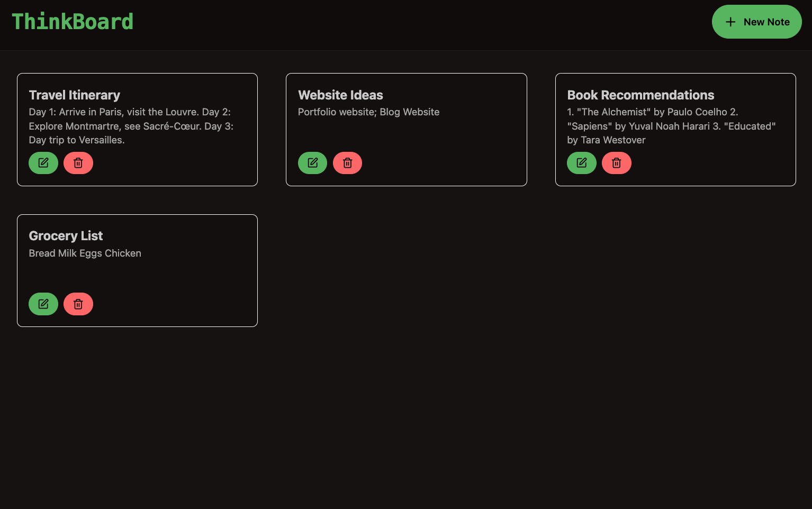This screenshot has height=509, width=812.
Task: Click the Book Recommendations description text
Action: click(x=671, y=126)
